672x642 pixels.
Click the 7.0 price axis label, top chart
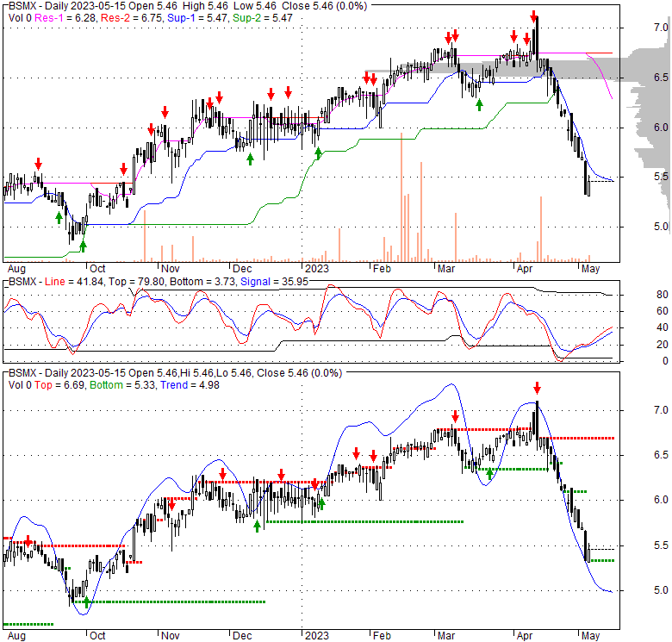(x=661, y=28)
